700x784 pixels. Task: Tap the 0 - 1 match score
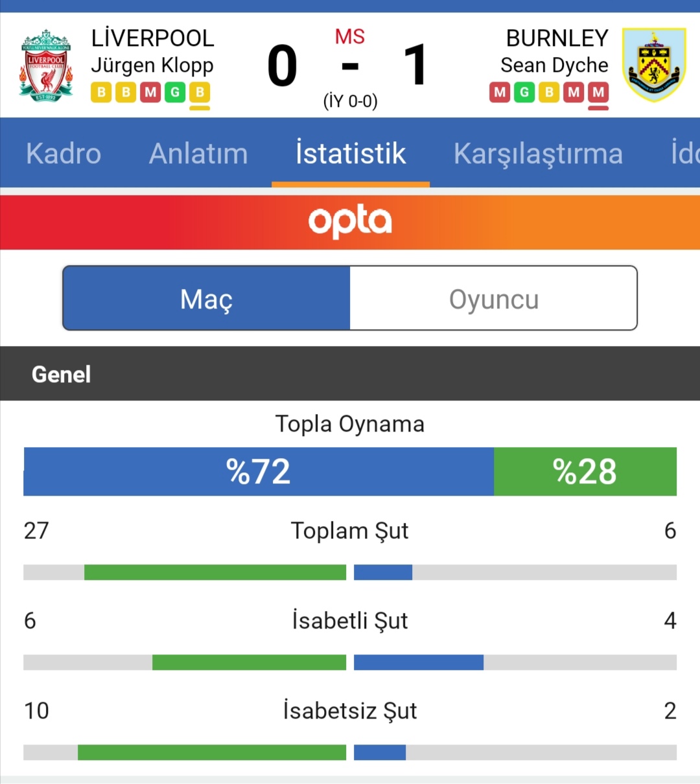coord(349,65)
